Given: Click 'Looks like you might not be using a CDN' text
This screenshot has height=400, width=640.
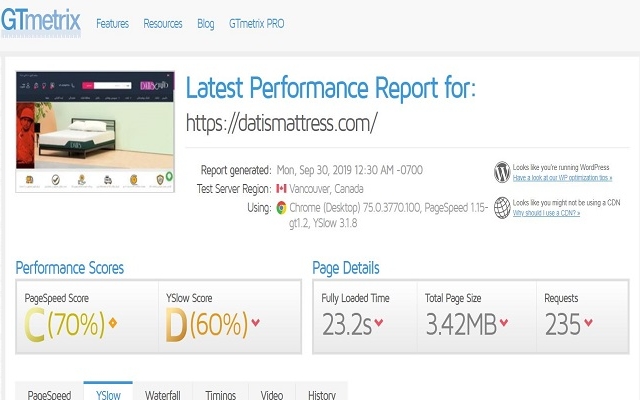Looking at the screenshot, I should (567, 202).
